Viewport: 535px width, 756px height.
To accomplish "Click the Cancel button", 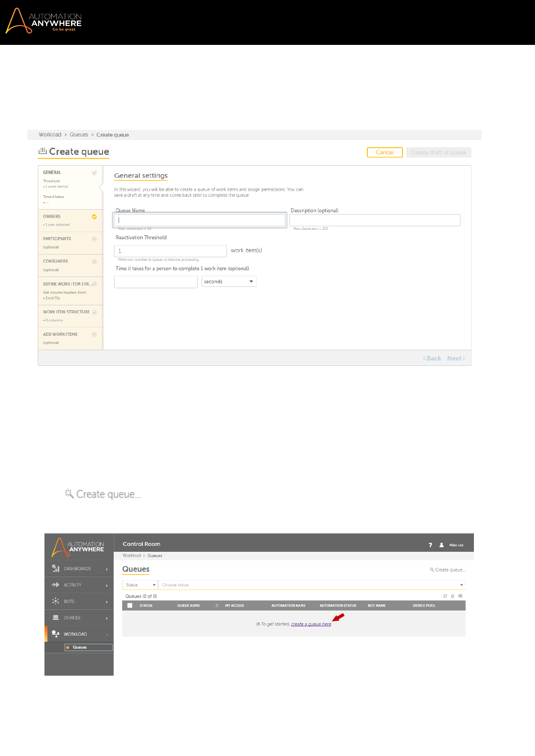I will pos(385,153).
